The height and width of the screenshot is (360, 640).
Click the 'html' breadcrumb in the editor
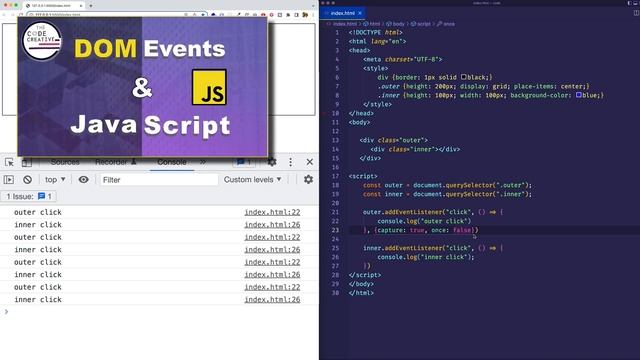point(375,24)
